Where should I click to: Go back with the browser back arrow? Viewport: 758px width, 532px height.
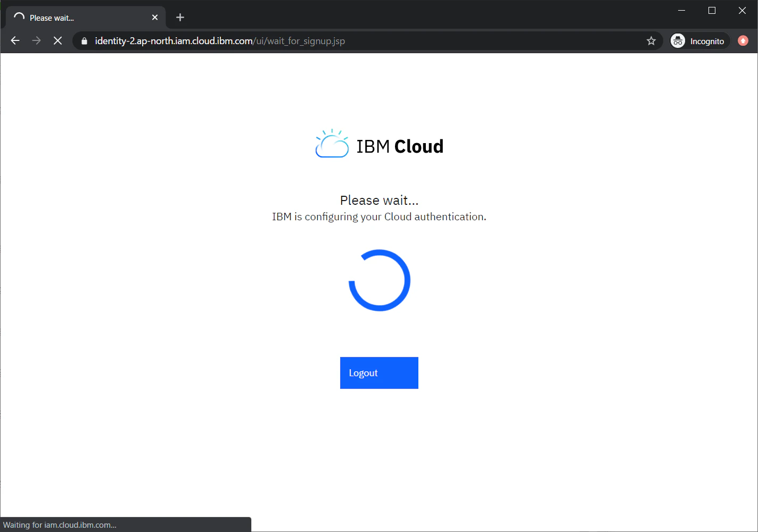click(x=15, y=41)
